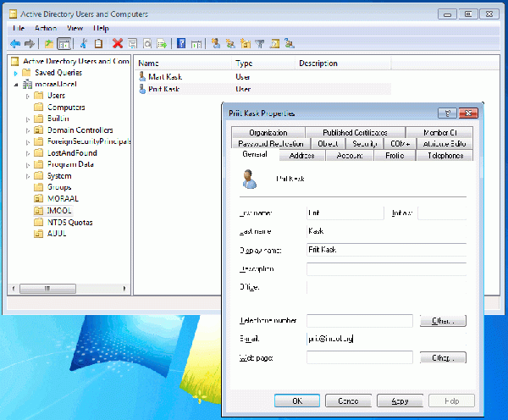
Task: Expand the Program Data node
Action: pyautogui.click(x=28, y=165)
